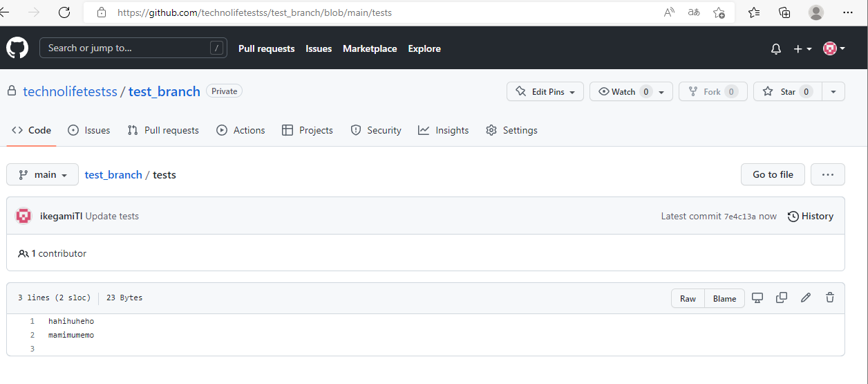The image size is (868, 384).
Task: Open the Settings tab
Action: click(x=511, y=130)
